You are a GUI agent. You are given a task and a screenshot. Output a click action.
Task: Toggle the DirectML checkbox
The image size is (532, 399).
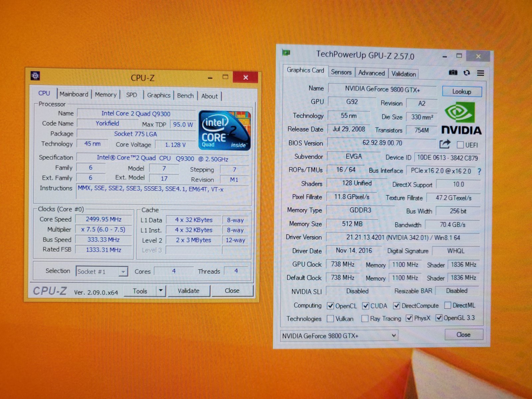pos(448,305)
